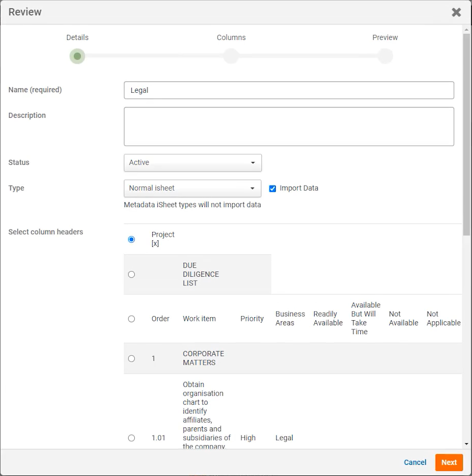The height and width of the screenshot is (476, 472).
Task: Pick the CORPORATE MATTERS row radio button
Action: click(132, 359)
